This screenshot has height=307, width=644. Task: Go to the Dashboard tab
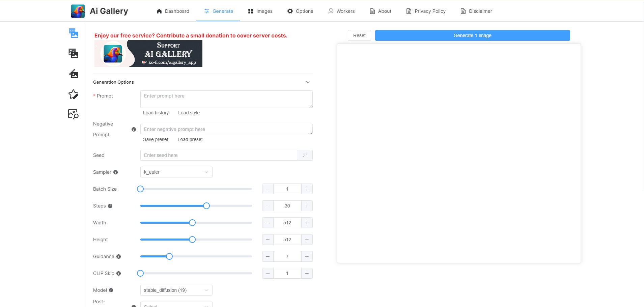173,11
